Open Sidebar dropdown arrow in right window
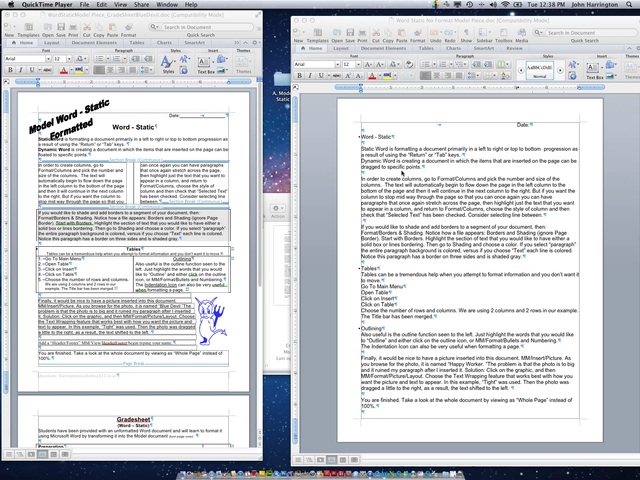The image size is (640, 480). pos(490,33)
